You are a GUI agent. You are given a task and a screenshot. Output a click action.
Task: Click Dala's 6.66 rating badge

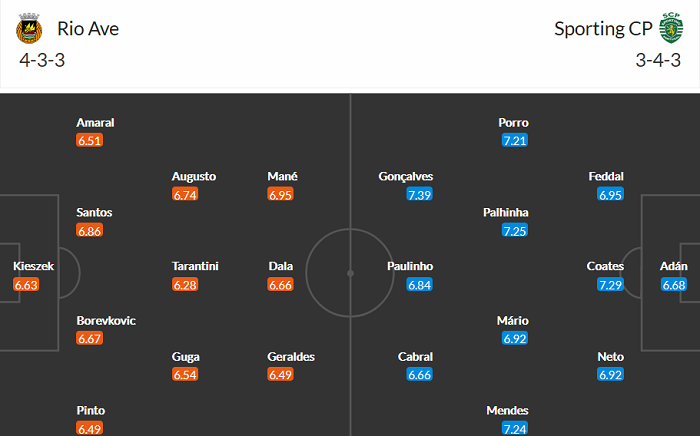tap(281, 285)
